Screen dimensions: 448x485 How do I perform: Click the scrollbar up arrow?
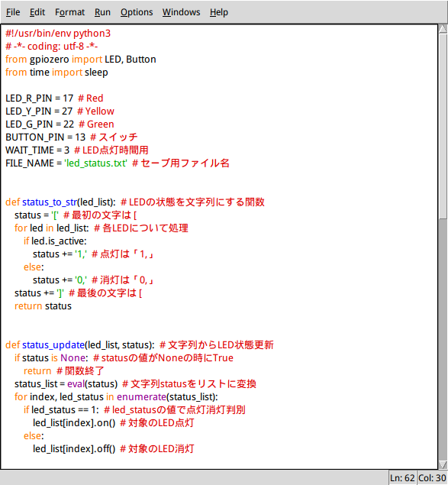443,29
